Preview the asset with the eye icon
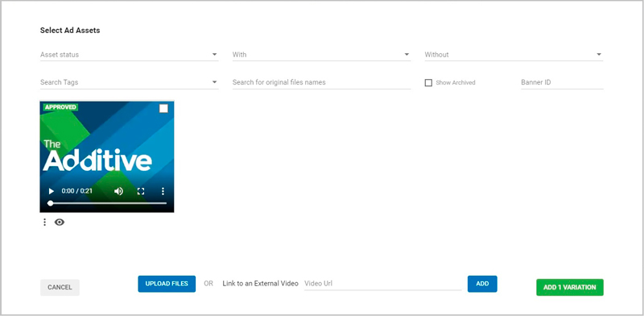This screenshot has width=644, height=316. pyautogui.click(x=60, y=222)
